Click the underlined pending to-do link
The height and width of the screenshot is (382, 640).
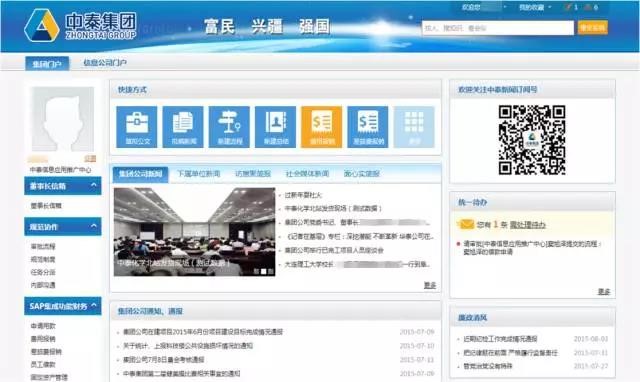point(528,224)
